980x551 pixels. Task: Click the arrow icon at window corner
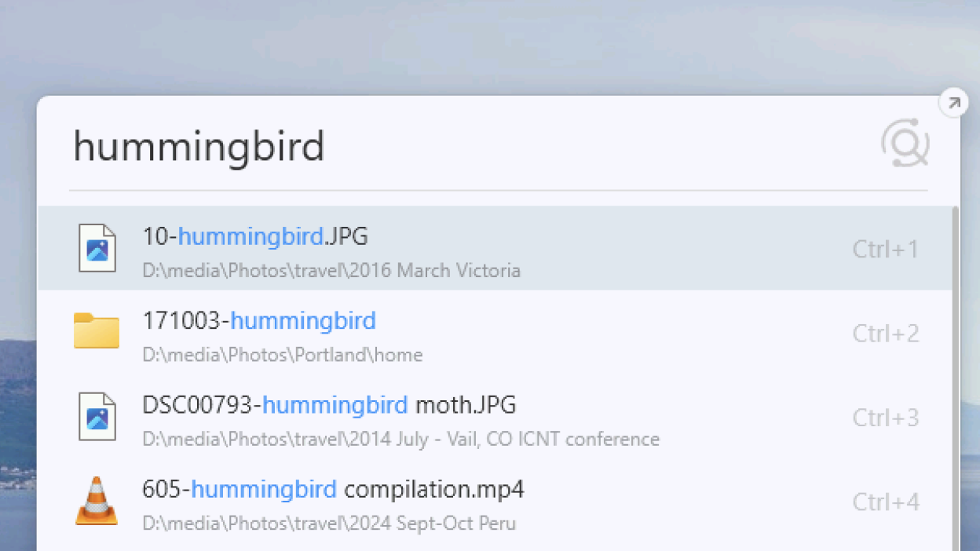coord(953,103)
